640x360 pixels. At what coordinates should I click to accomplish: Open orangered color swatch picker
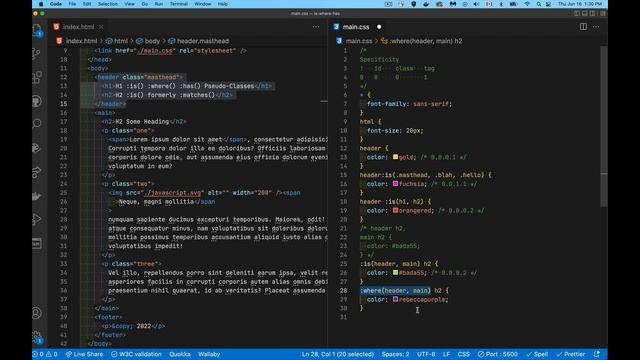[x=395, y=210]
